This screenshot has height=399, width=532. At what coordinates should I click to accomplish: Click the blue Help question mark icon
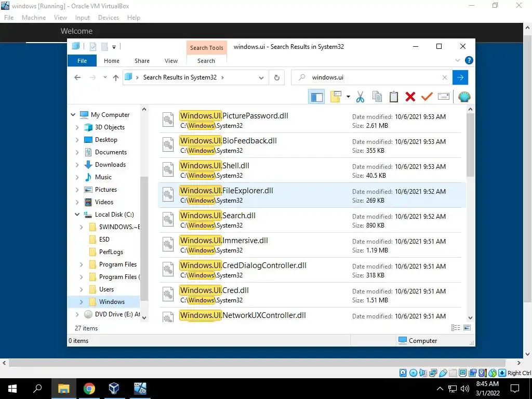[469, 60]
